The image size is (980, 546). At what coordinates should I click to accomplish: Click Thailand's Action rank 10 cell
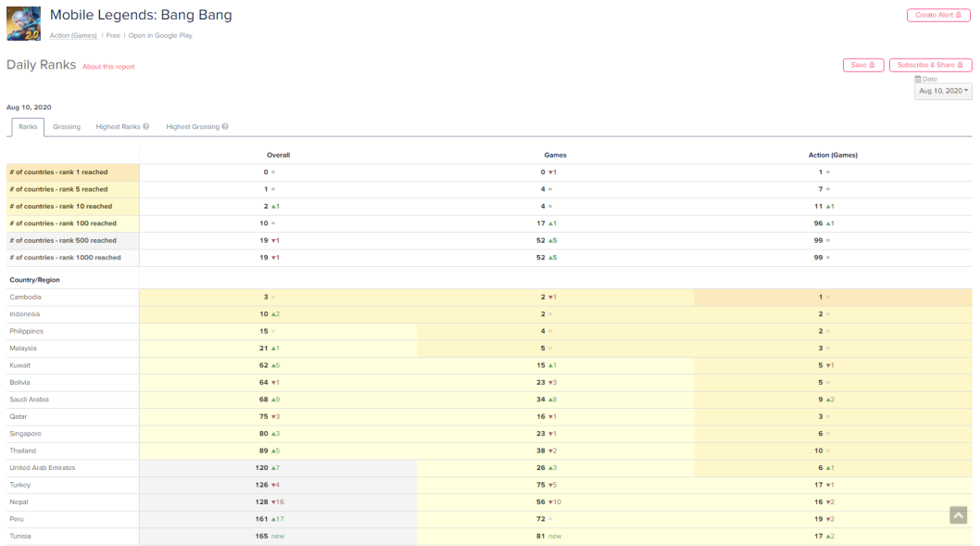point(833,451)
